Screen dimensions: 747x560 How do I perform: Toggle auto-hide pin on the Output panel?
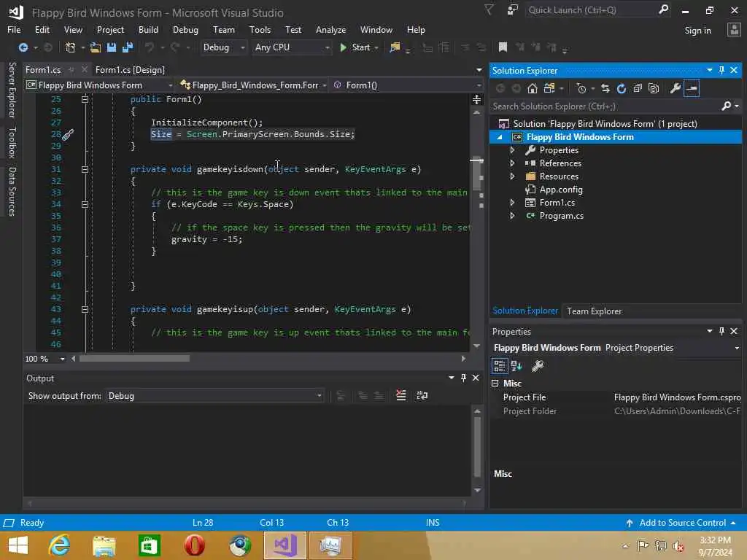pos(463,378)
